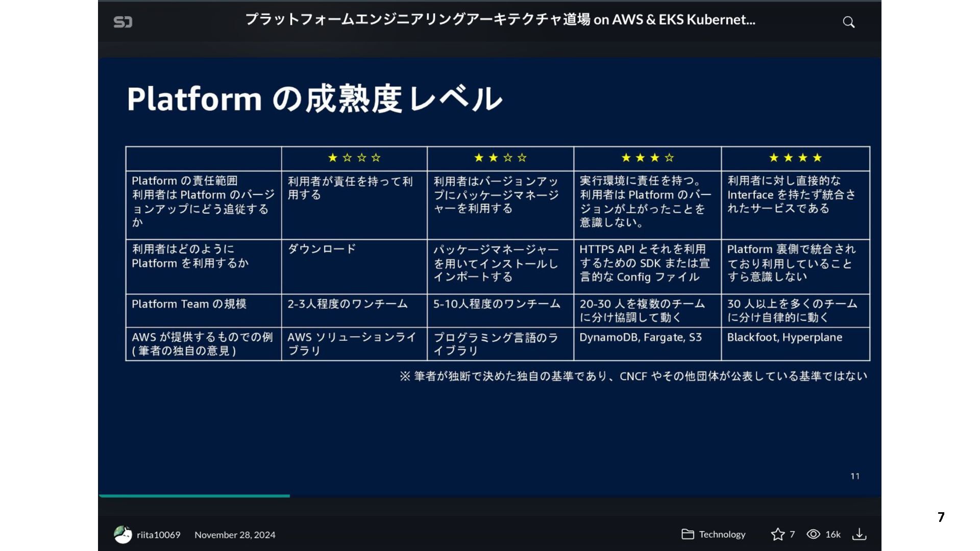Image resolution: width=980 pixels, height=551 pixels.
Task: Click the eye views icon
Action: [x=813, y=534]
